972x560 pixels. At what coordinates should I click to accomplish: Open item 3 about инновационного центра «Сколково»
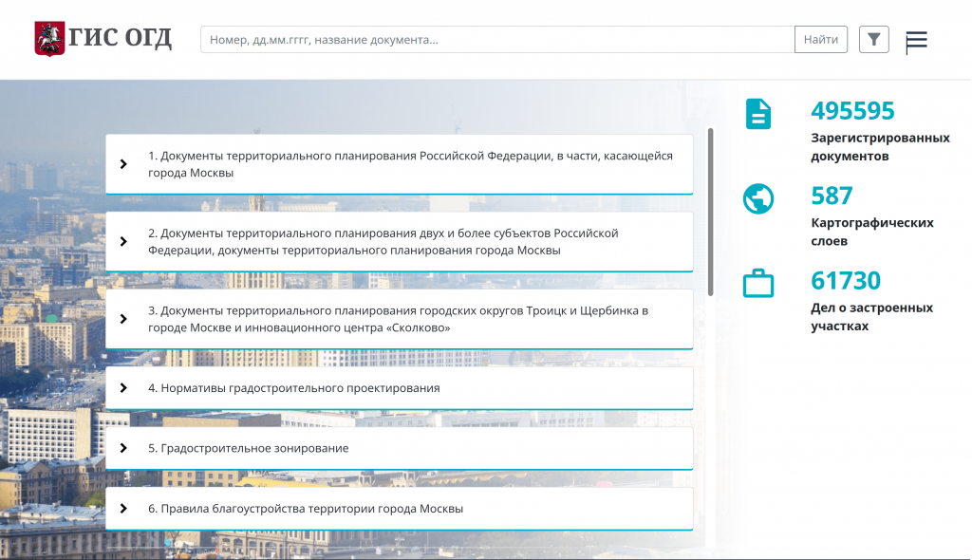pos(398,319)
